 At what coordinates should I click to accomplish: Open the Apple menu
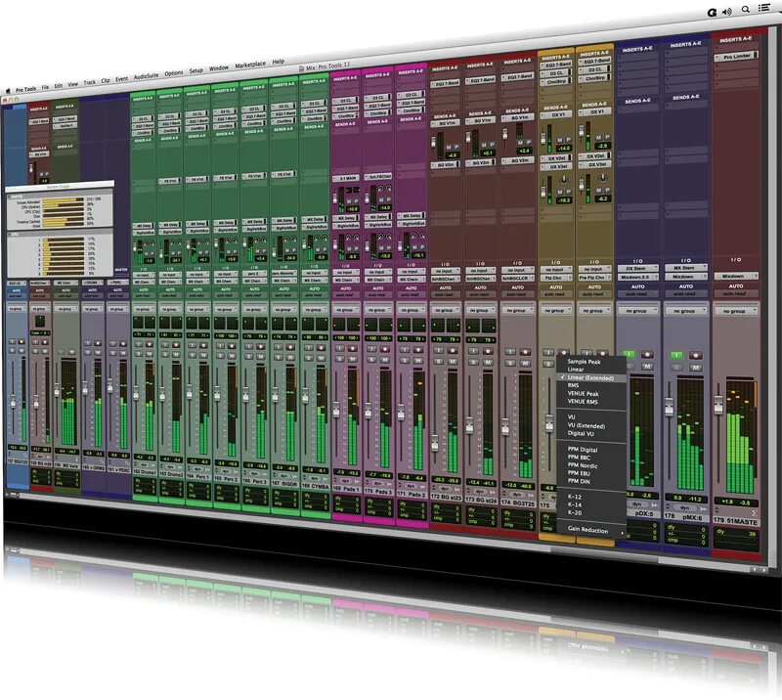coord(7,91)
